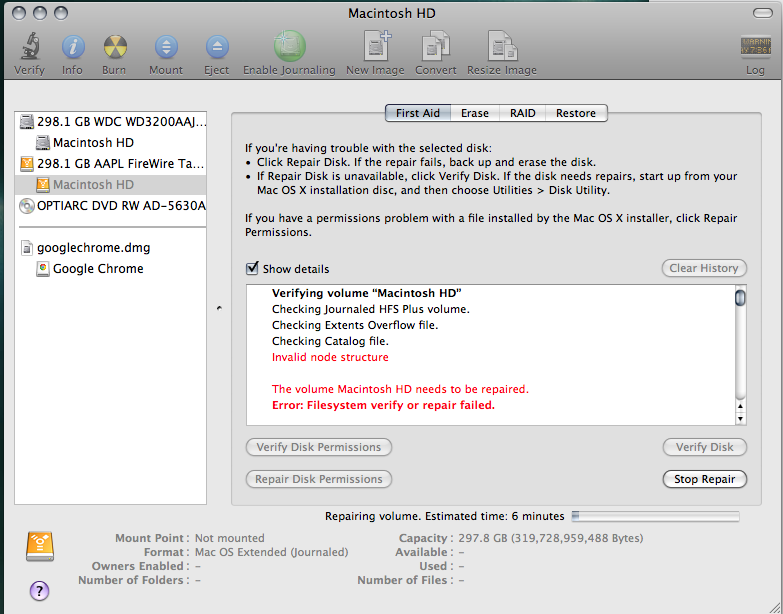Switch to the Erase tab
Image resolution: width=783 pixels, height=614 pixels.
[475, 113]
